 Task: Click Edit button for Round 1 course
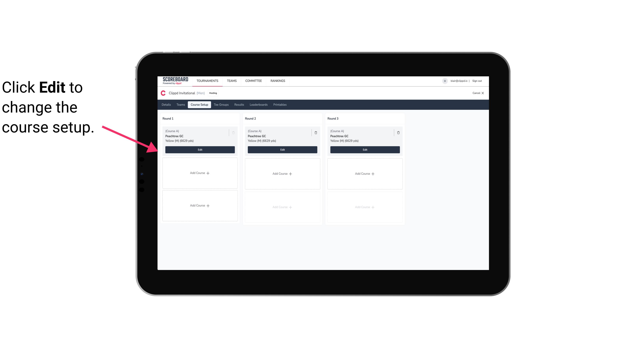200,150
